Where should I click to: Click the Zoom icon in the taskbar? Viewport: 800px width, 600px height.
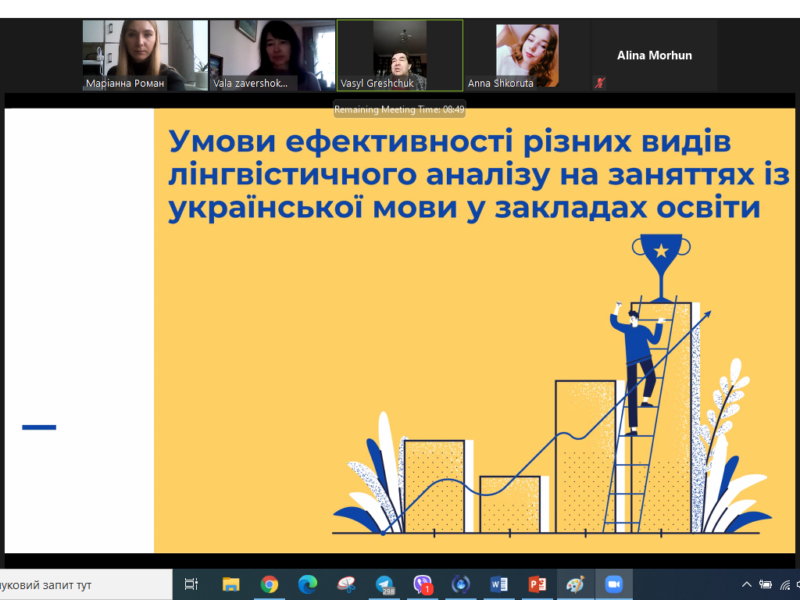pyautogui.click(x=613, y=584)
